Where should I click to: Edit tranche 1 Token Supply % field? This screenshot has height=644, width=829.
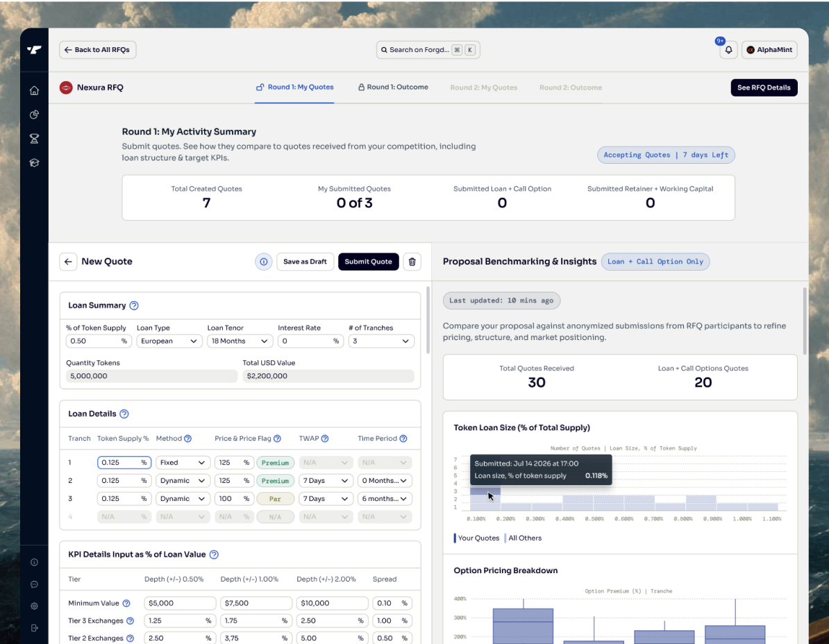click(124, 463)
